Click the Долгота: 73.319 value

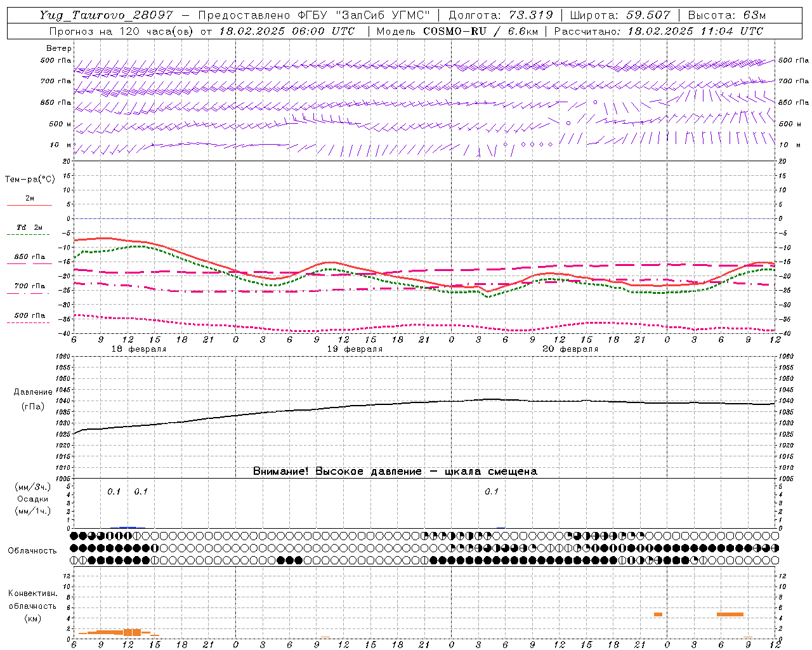[x=501, y=15]
